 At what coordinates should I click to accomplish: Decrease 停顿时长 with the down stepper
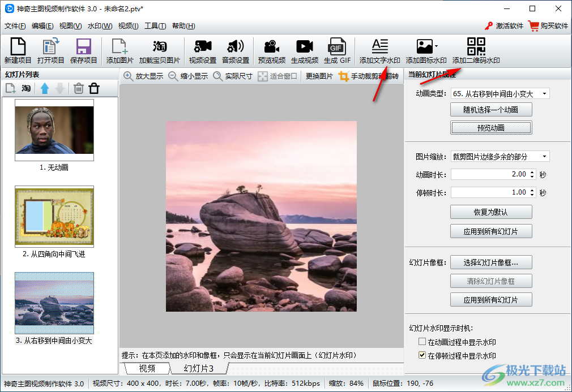[x=532, y=195]
